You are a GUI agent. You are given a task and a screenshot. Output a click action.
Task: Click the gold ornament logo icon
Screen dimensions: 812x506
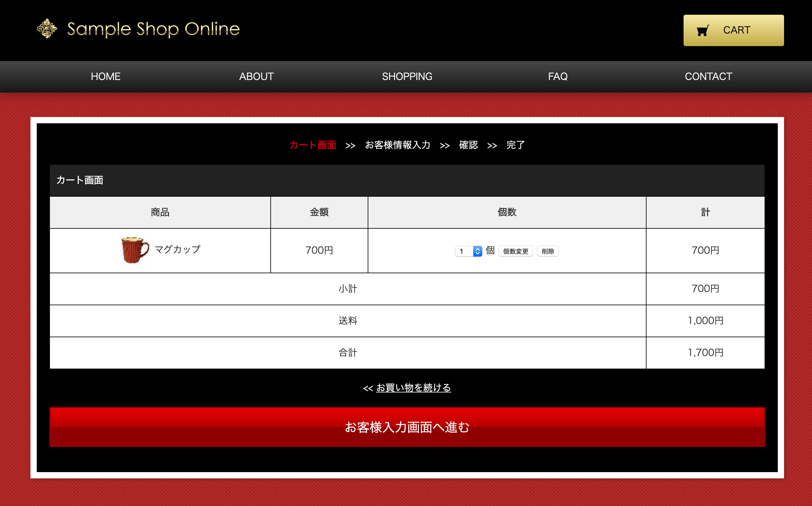(x=47, y=29)
